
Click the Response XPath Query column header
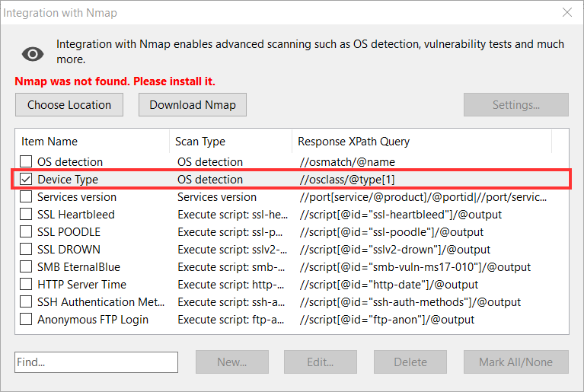[419, 142]
